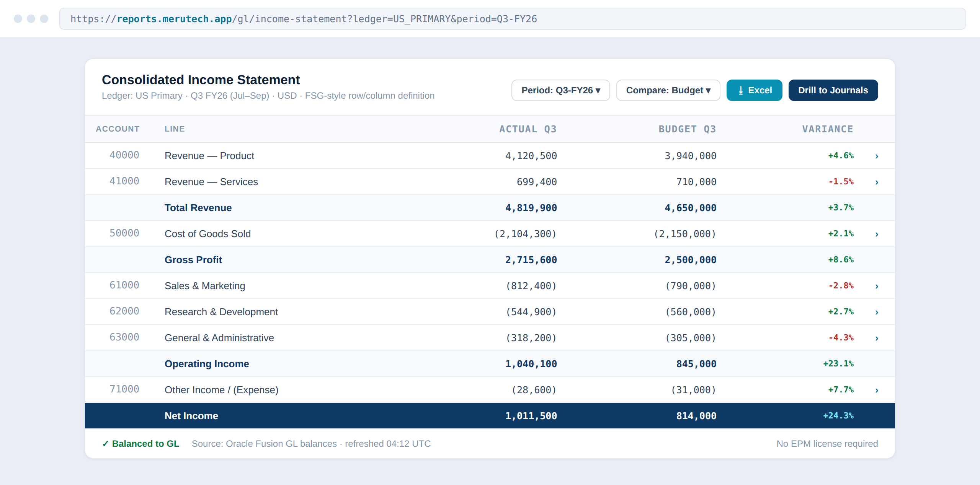Click the No EPM license required note

pos(827,444)
